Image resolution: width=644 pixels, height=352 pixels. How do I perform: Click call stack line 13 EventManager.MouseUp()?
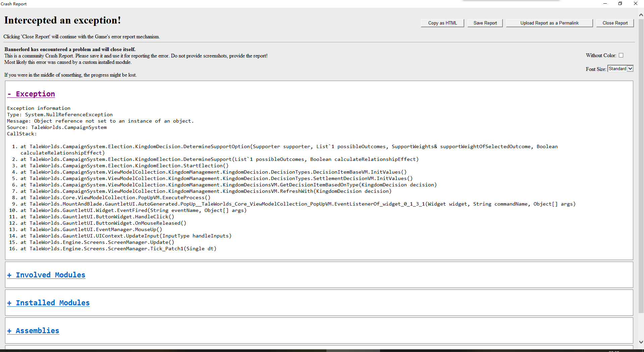coord(91,229)
